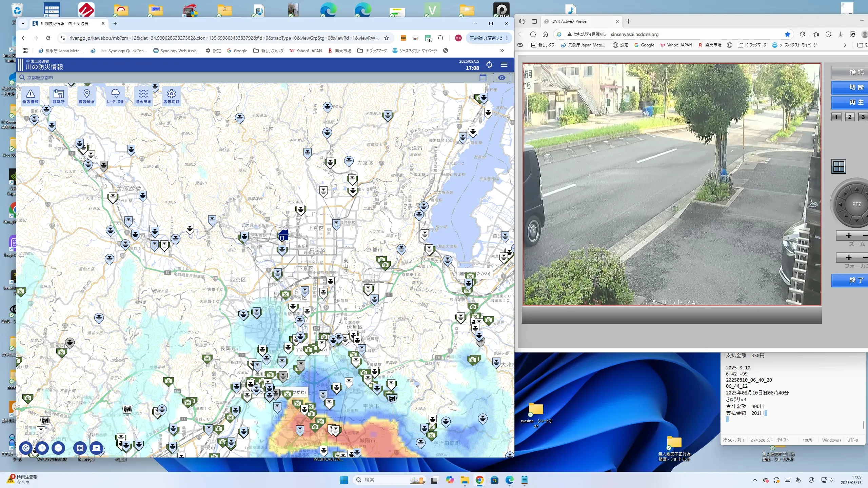Toggle レーダー雨量 radar rainfall layer
The height and width of the screenshot is (488, 868).
coord(115,96)
